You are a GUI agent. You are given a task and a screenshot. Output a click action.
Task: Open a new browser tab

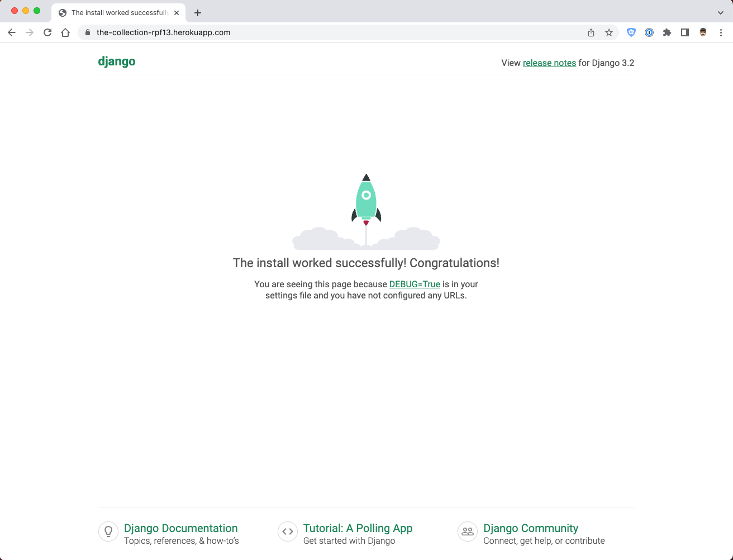tap(198, 13)
